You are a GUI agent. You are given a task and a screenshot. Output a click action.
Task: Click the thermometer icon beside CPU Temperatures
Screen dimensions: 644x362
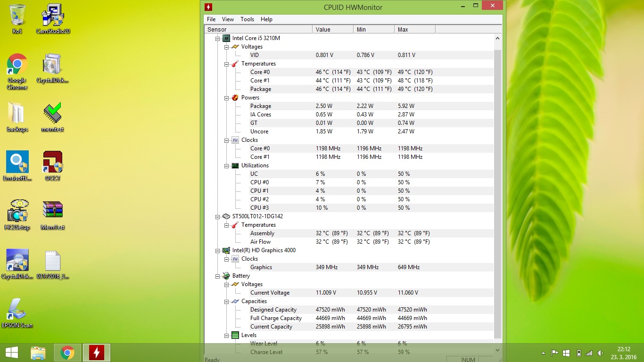click(x=235, y=64)
